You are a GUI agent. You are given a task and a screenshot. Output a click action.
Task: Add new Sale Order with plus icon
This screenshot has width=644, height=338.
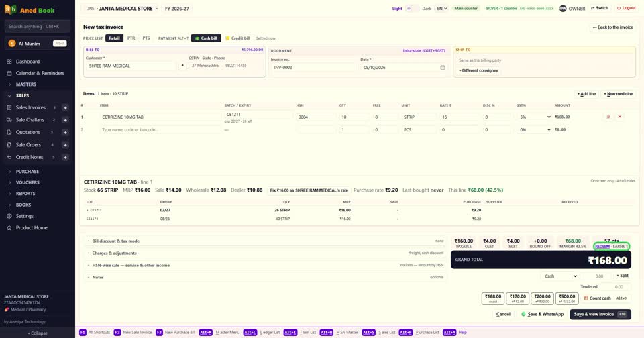coord(65,145)
